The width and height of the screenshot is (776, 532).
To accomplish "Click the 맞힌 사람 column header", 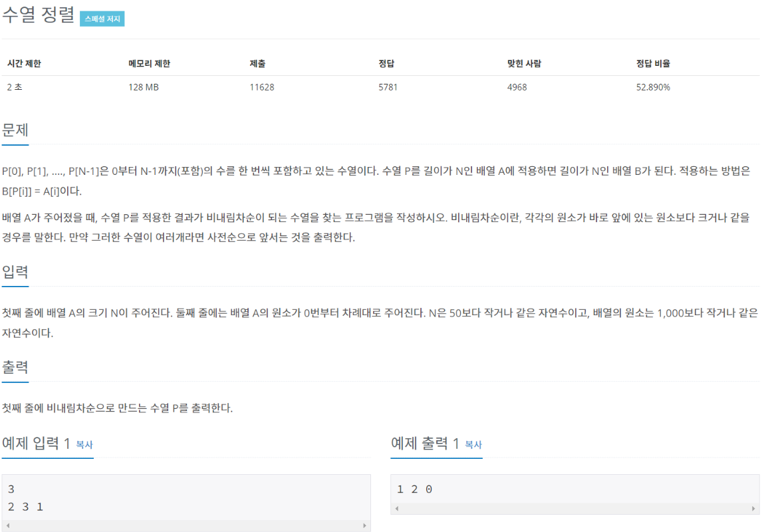I will [524, 63].
